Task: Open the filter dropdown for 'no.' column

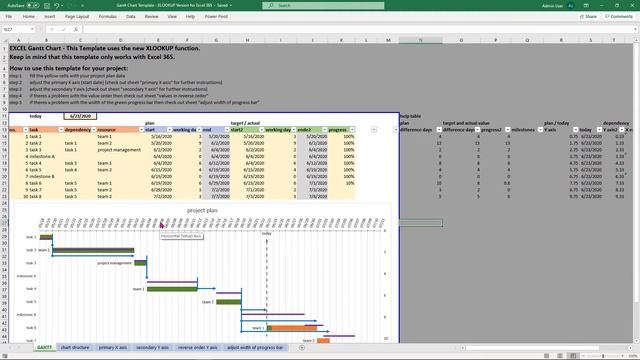Action: click(x=26, y=130)
